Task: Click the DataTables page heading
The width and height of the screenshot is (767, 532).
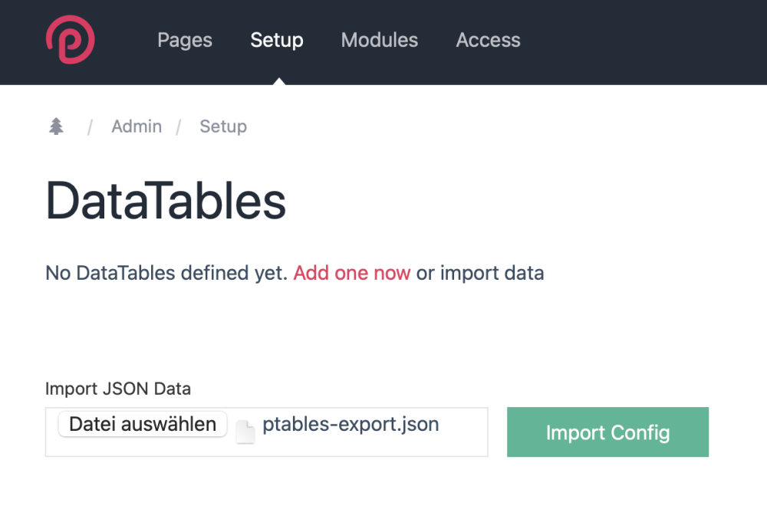Action: (x=166, y=202)
